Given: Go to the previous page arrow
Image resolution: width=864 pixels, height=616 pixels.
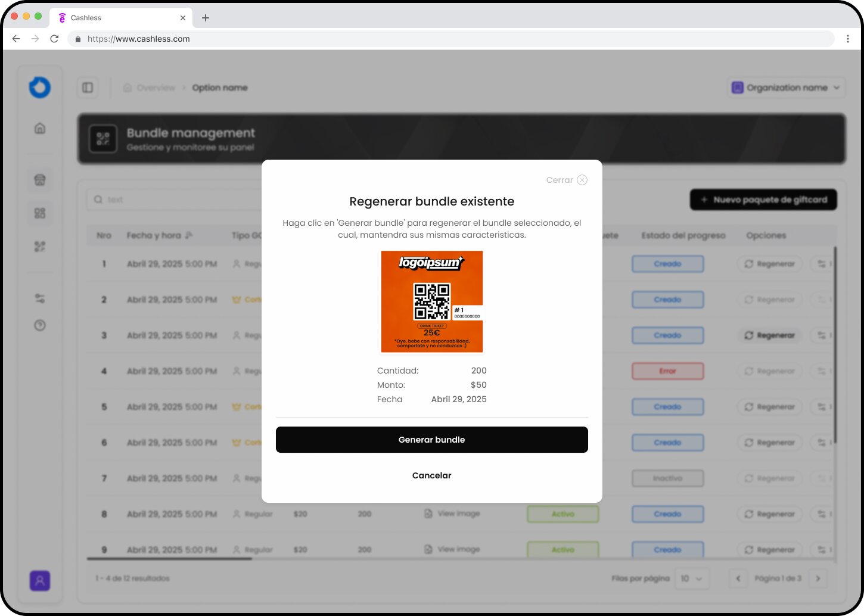Looking at the screenshot, I should click(x=738, y=578).
